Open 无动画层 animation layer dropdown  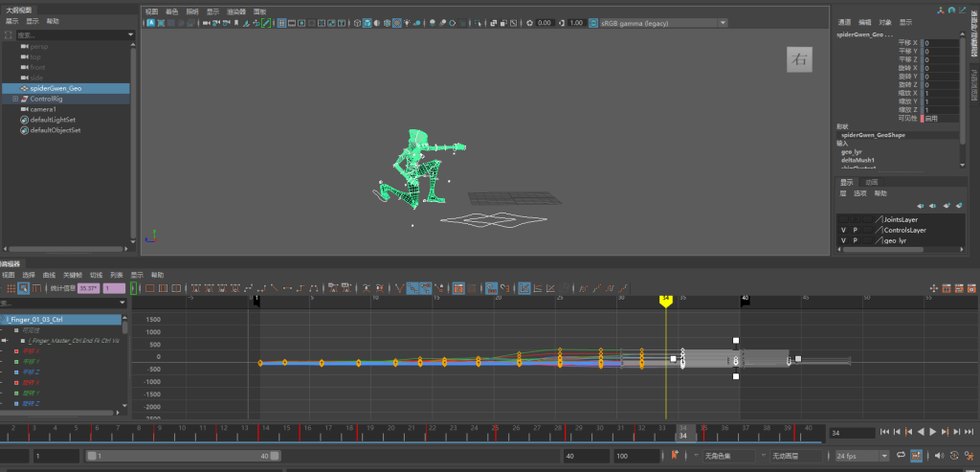point(797,456)
